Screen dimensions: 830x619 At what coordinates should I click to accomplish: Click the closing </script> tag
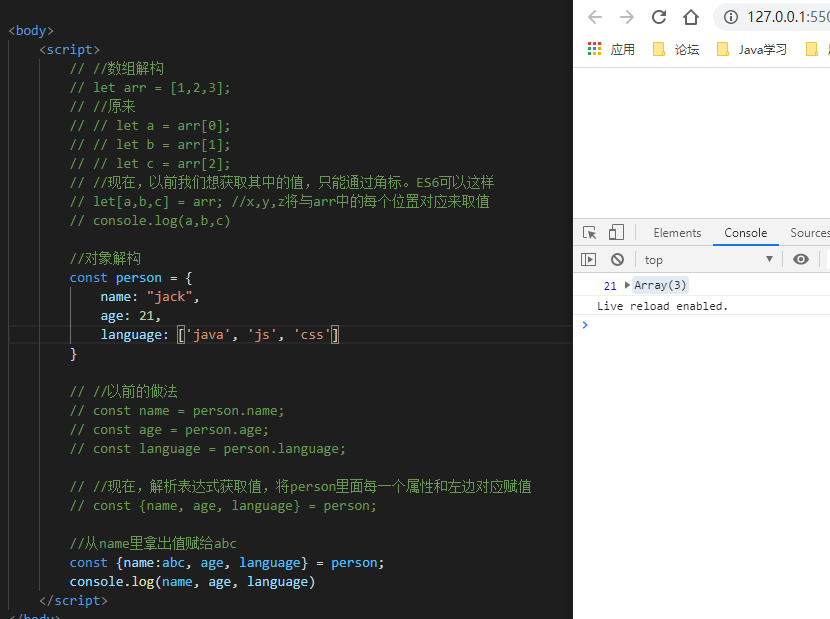(73, 600)
